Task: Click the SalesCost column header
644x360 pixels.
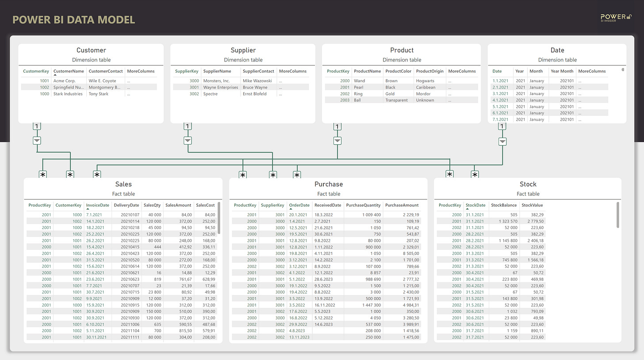Action: click(x=205, y=205)
